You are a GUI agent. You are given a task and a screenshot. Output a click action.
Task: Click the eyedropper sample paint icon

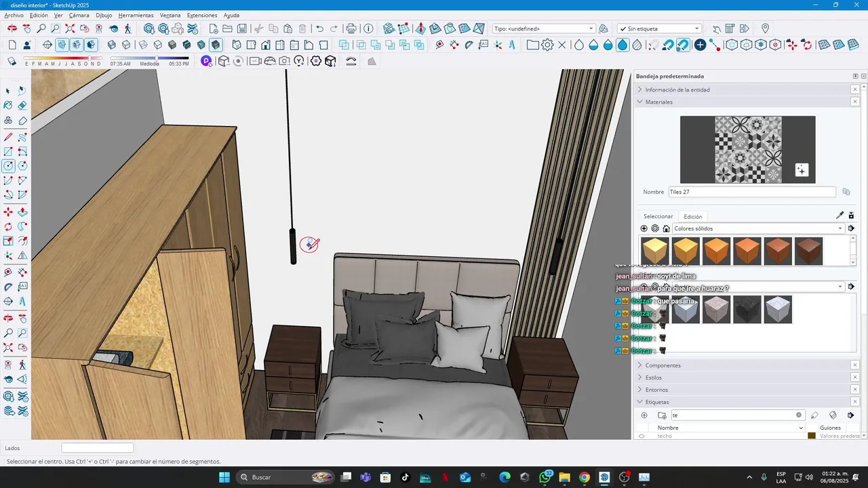(840, 216)
